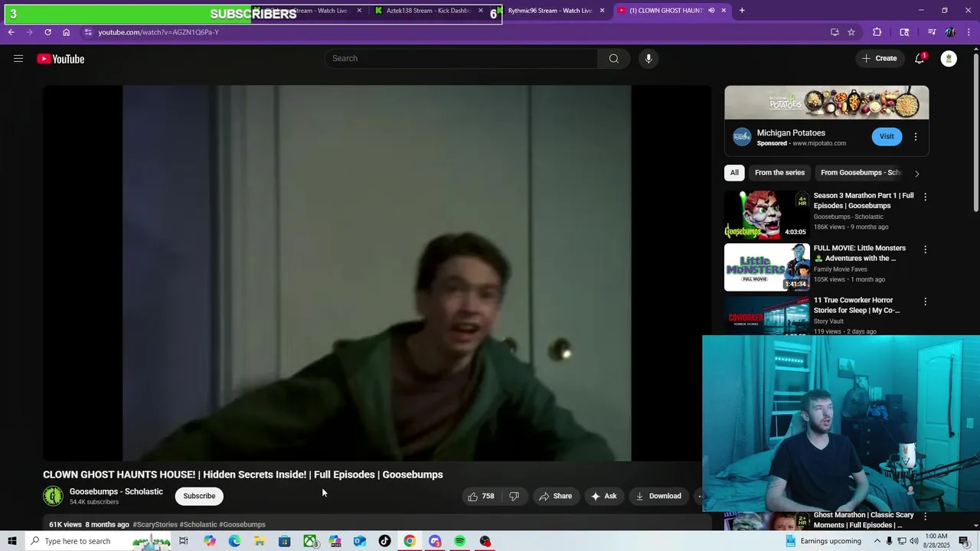
Task: Mute the tab via its speaker icon
Action: (x=711, y=11)
